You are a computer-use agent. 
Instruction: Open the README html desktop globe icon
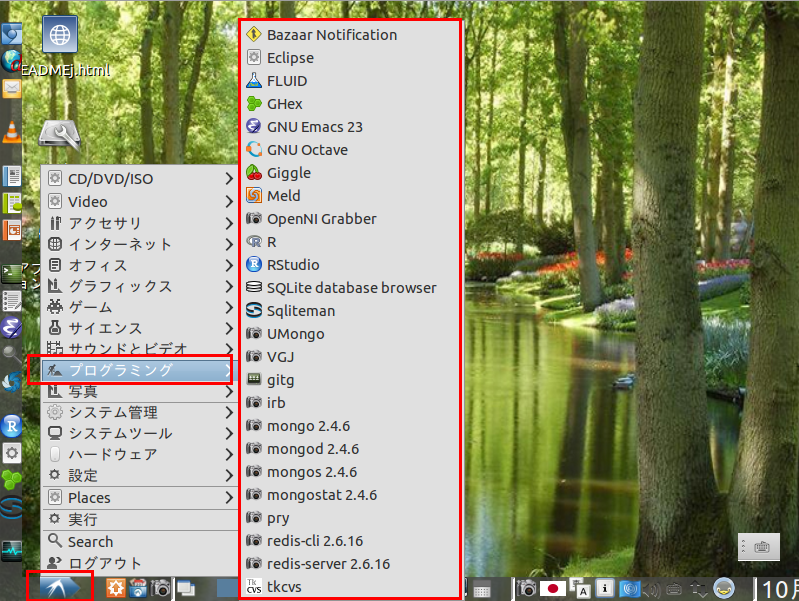[60, 35]
